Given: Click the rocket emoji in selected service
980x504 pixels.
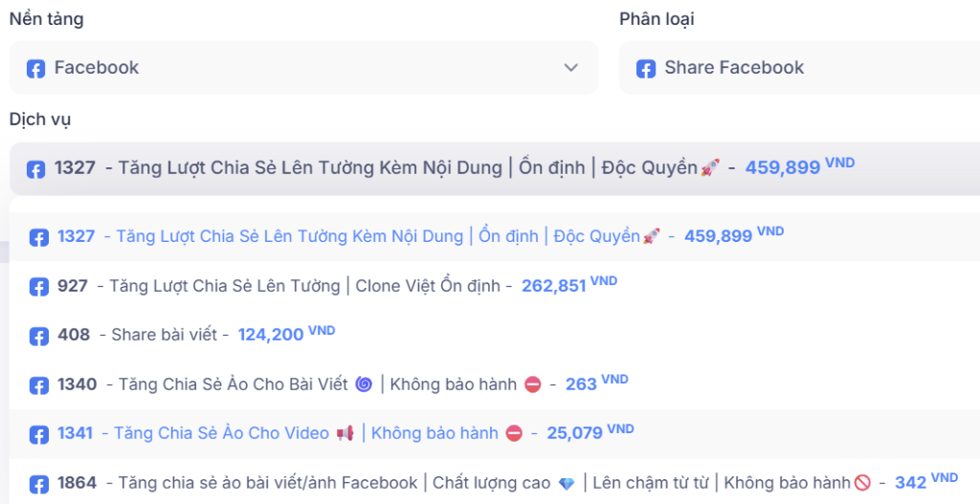Looking at the screenshot, I should pos(709,168).
